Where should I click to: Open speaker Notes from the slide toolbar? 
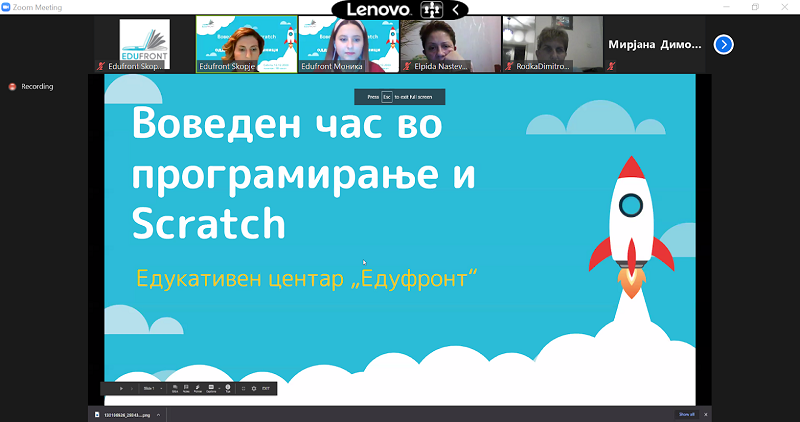(187, 388)
